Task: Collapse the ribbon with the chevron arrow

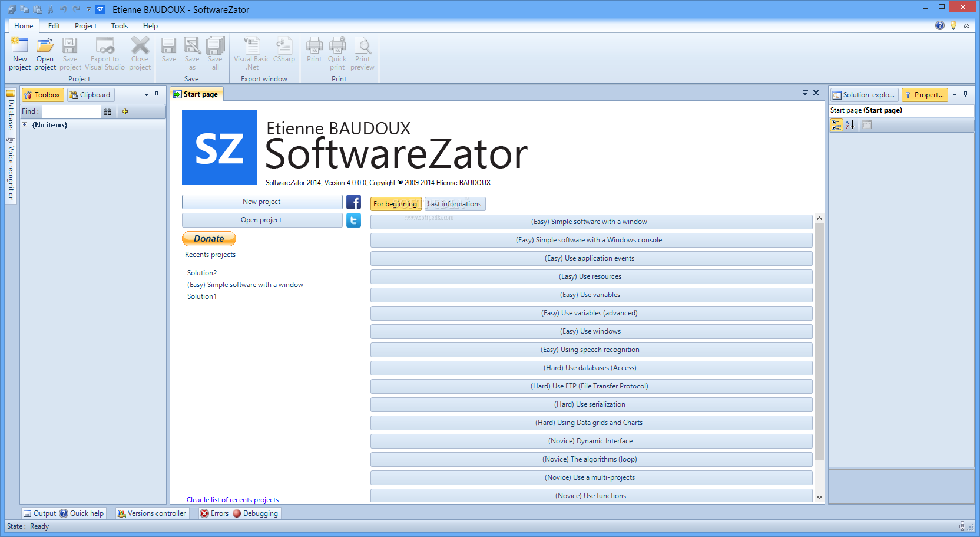Action: (x=966, y=26)
